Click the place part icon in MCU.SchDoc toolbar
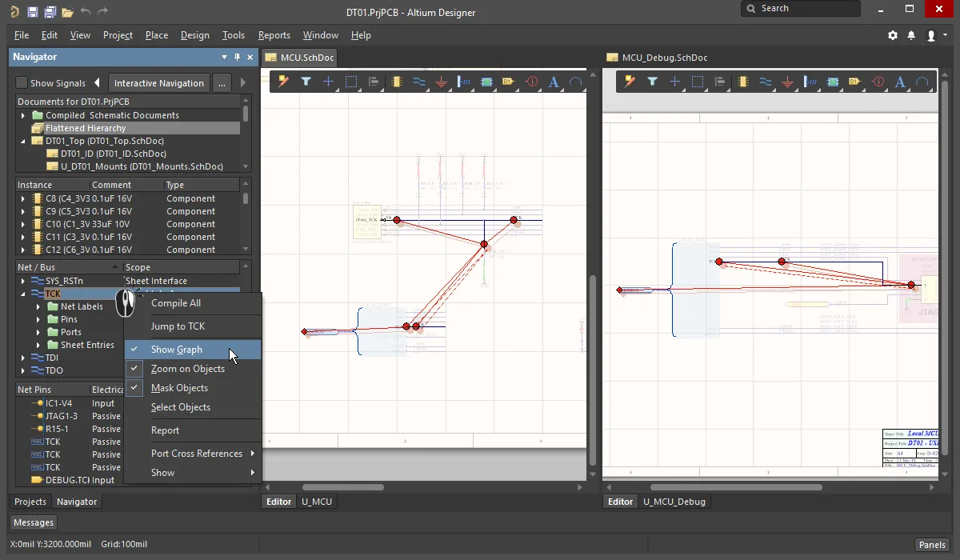The height and width of the screenshot is (560, 960). (x=396, y=82)
